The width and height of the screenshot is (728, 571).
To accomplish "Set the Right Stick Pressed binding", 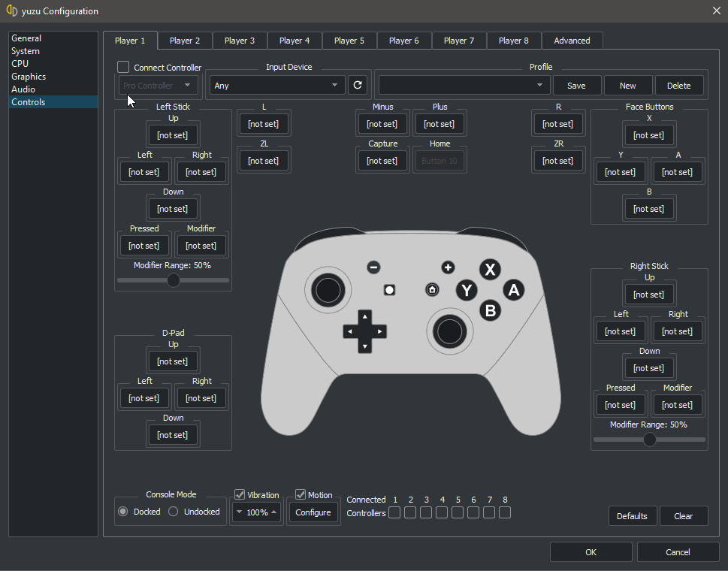I will click(x=621, y=405).
